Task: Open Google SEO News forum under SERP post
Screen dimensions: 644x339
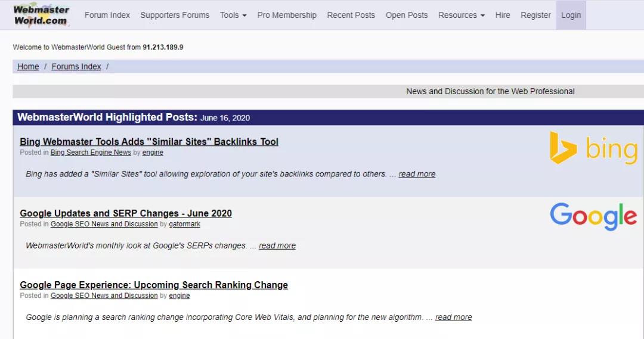Action: tap(104, 224)
